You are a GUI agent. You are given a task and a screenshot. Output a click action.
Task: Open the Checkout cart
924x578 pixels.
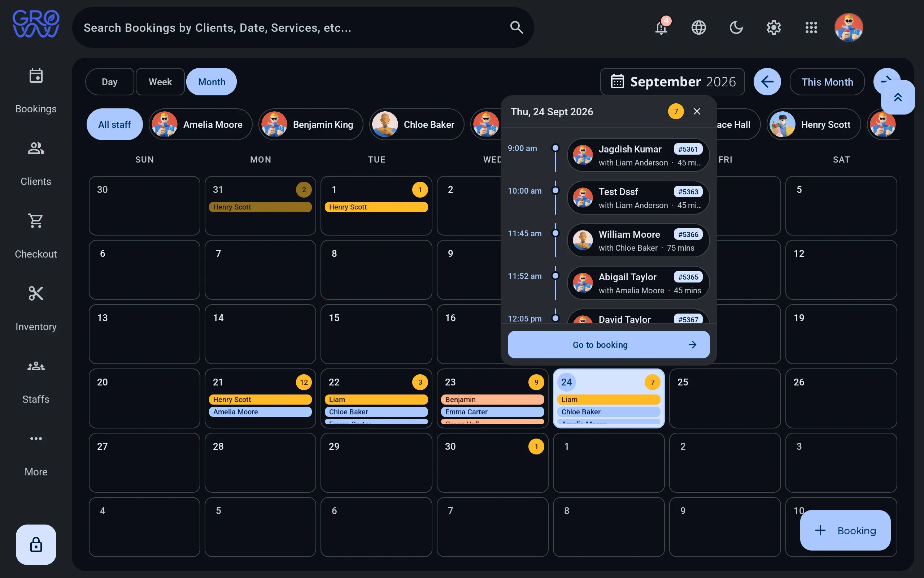[36, 236]
